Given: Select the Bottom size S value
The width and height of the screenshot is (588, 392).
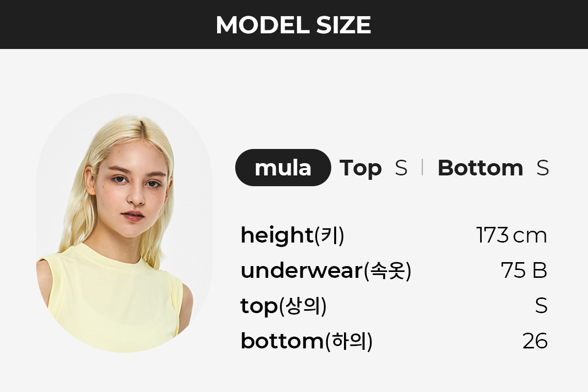Looking at the screenshot, I should coord(542,168).
